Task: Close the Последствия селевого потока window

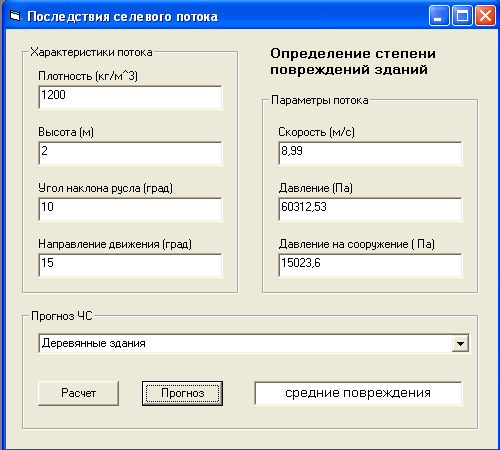Action: click(x=485, y=16)
